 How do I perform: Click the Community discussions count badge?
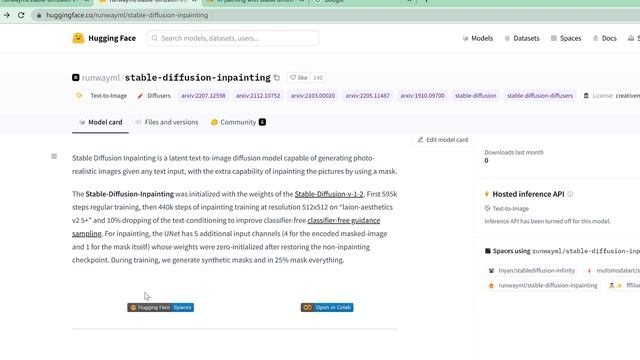point(262,122)
